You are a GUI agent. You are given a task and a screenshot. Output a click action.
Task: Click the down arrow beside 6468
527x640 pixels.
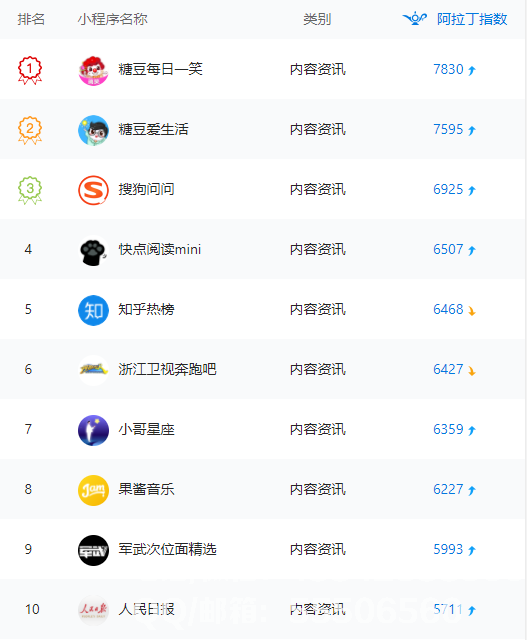(x=472, y=311)
